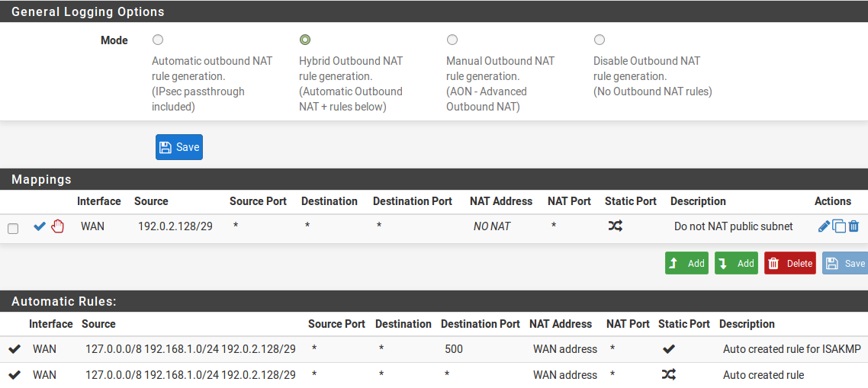Delete the mapping using the trash icon

pyautogui.click(x=854, y=226)
